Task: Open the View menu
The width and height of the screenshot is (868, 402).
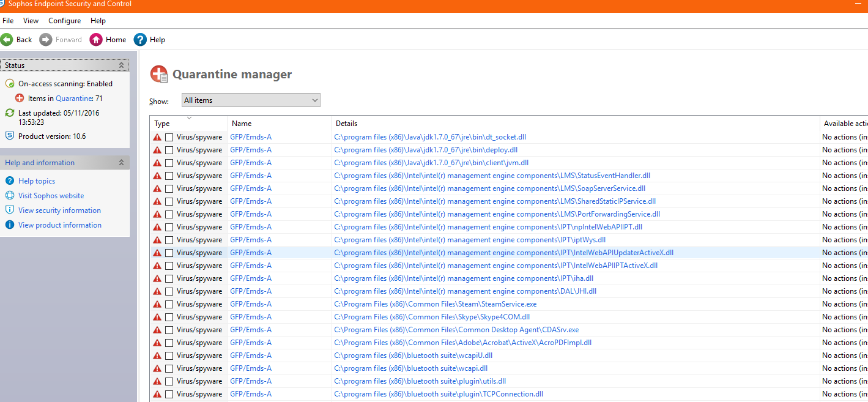Action: click(31, 21)
